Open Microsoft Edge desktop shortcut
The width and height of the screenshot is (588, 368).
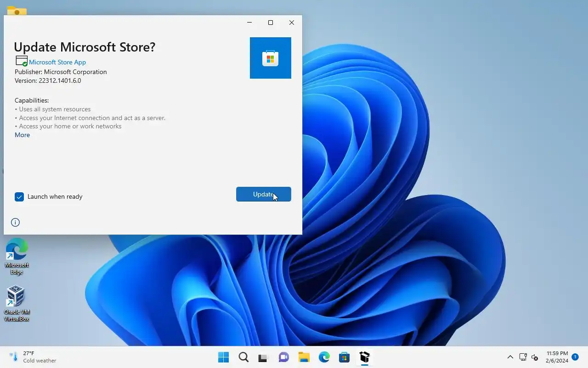pyautogui.click(x=17, y=256)
